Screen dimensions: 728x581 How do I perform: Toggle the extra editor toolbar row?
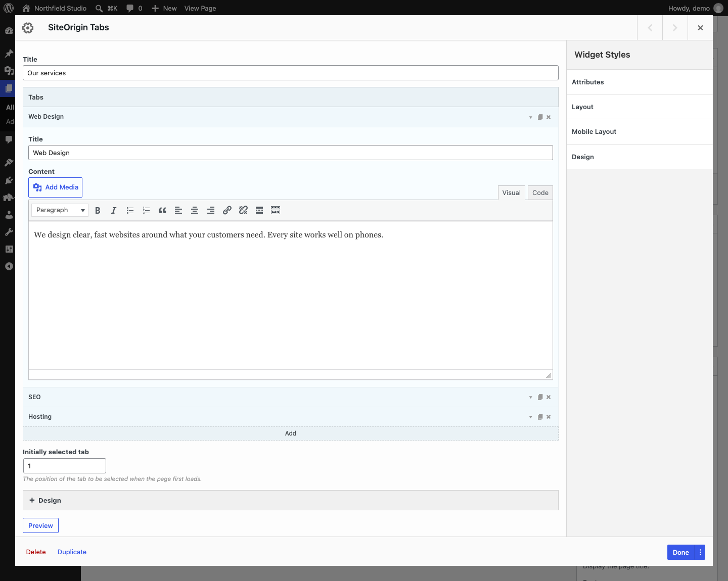276,210
